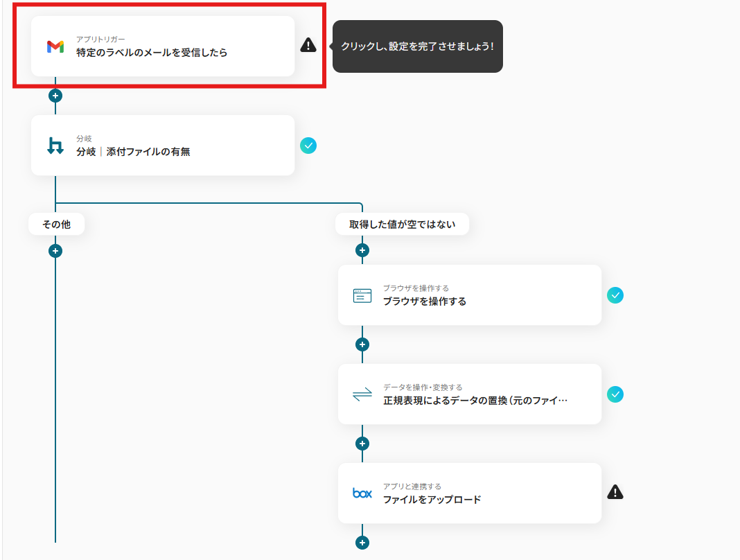740x560 pixels.
Task: Click the アプリトリガー caption text
Action: (x=100, y=40)
